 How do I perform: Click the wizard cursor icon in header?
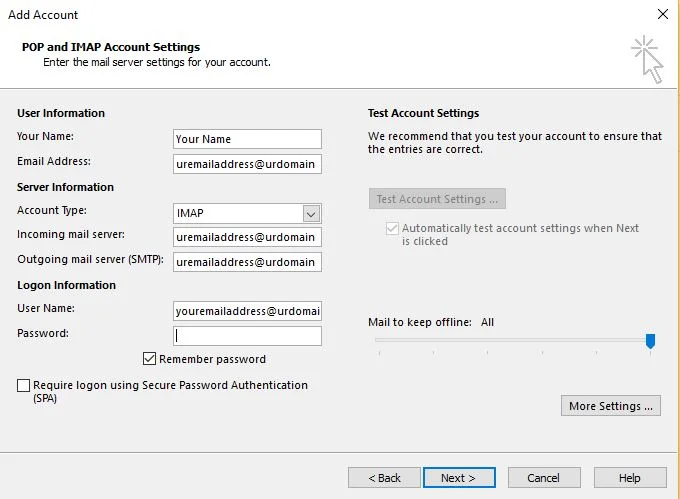pos(647,59)
